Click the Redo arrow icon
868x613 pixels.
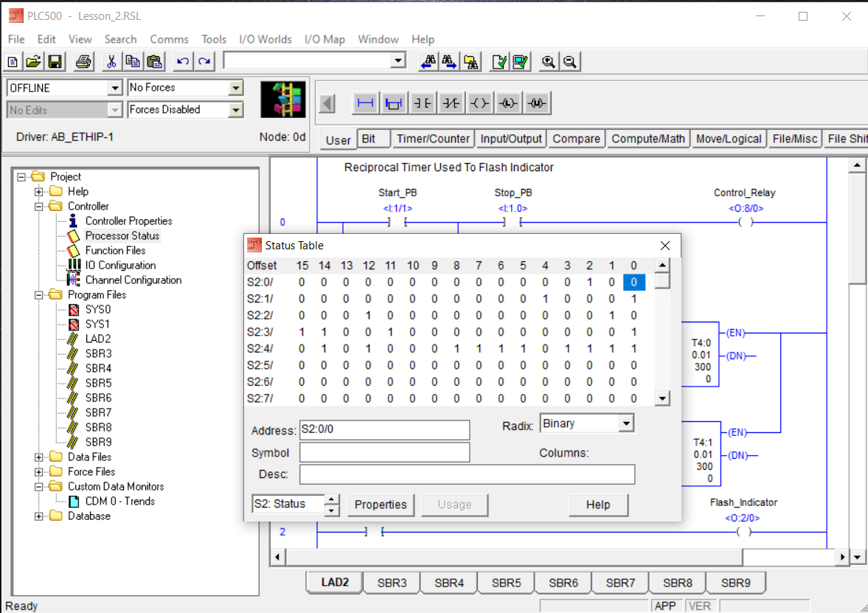tap(205, 61)
